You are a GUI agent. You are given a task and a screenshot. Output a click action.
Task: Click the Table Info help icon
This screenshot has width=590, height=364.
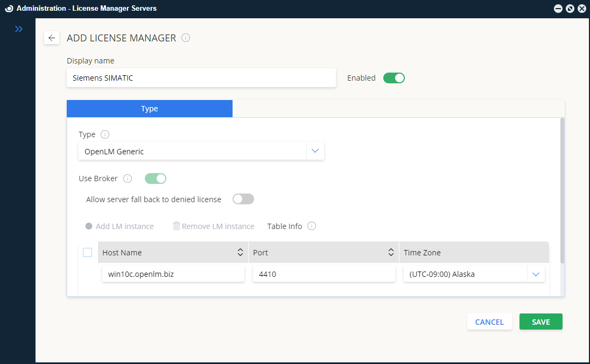click(311, 226)
